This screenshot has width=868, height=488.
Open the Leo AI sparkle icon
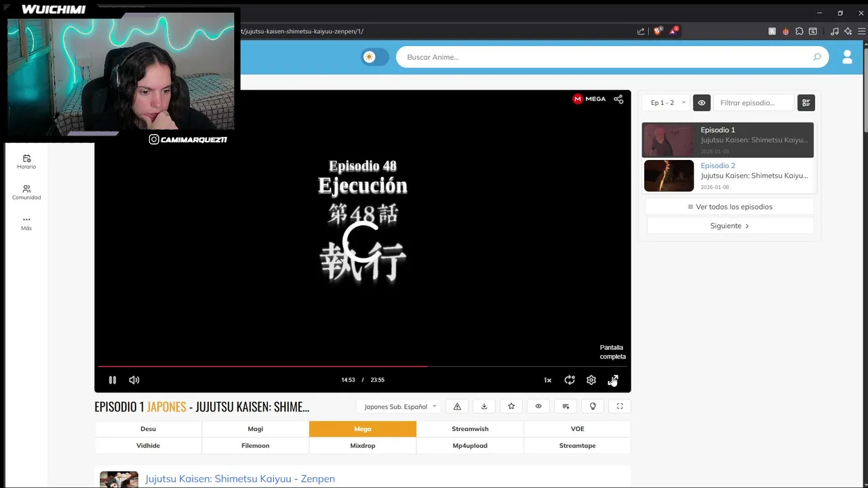(848, 31)
